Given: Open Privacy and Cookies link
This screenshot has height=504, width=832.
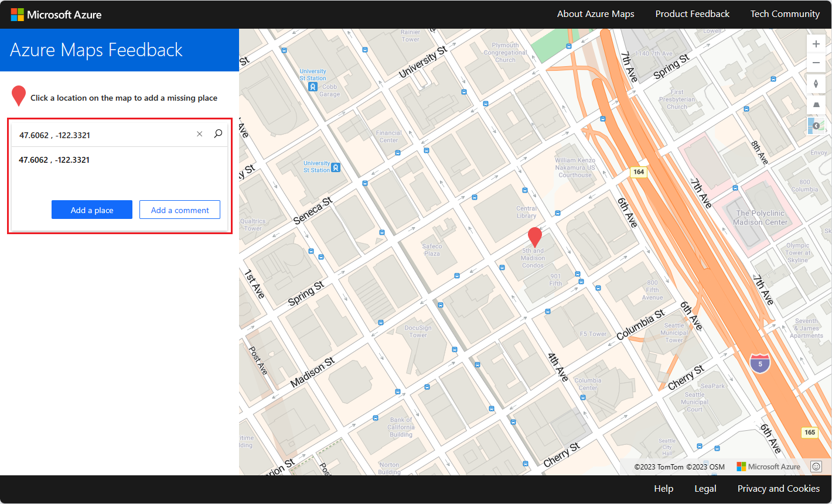Looking at the screenshot, I should tap(779, 489).
